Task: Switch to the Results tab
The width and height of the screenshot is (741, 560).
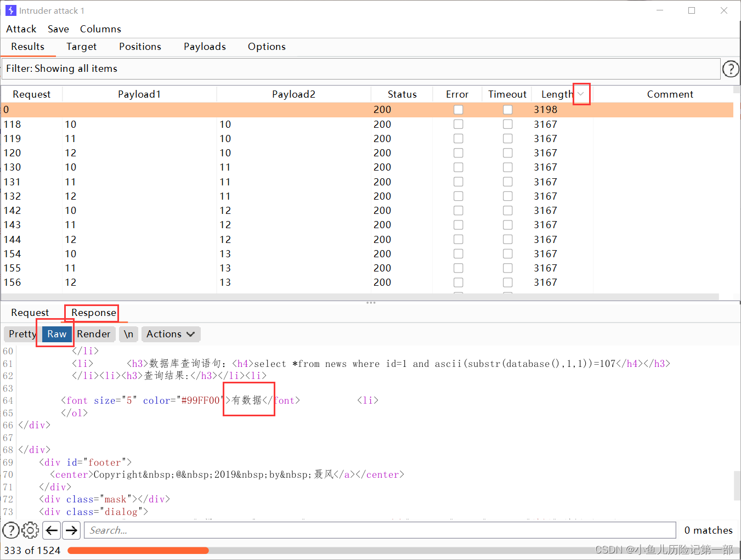Action: 27,47
